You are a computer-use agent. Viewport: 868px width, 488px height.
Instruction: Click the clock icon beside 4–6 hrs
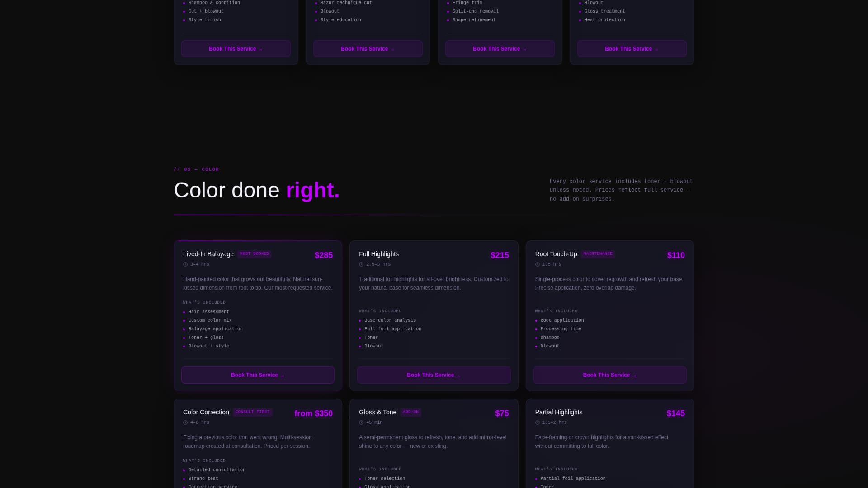pos(185,423)
